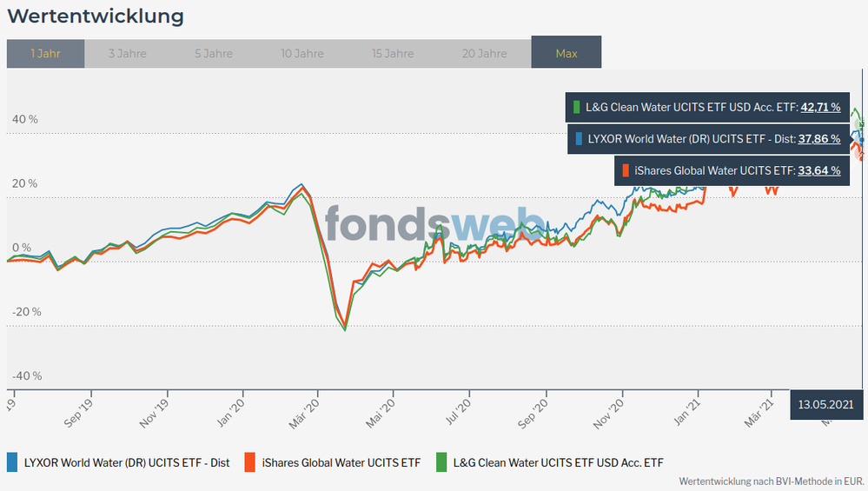Click the orange iShares legend color square
The height and width of the screenshot is (491, 868).
tap(252, 462)
